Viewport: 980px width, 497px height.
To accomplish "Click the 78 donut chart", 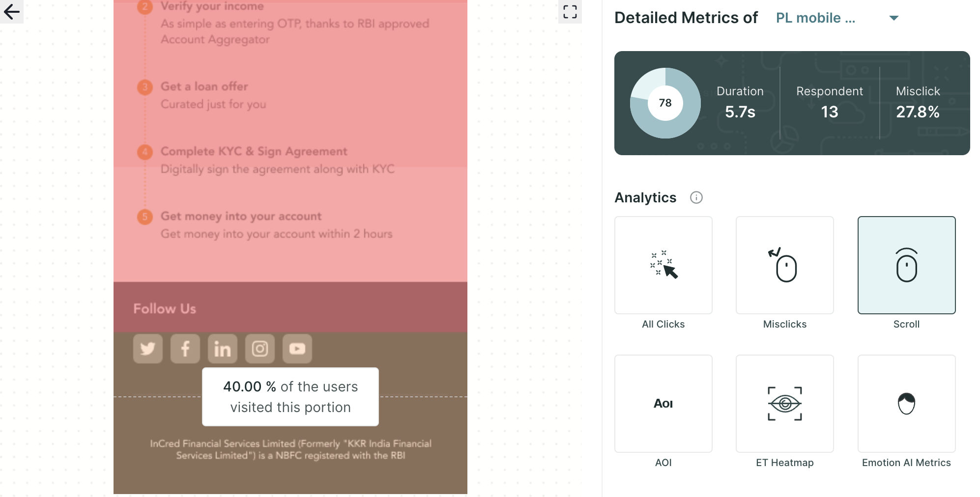I will (665, 103).
